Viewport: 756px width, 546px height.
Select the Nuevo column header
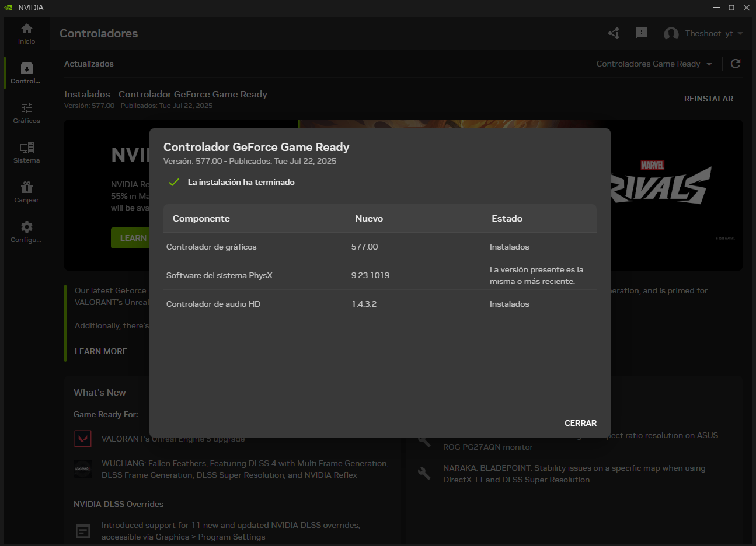(x=369, y=218)
